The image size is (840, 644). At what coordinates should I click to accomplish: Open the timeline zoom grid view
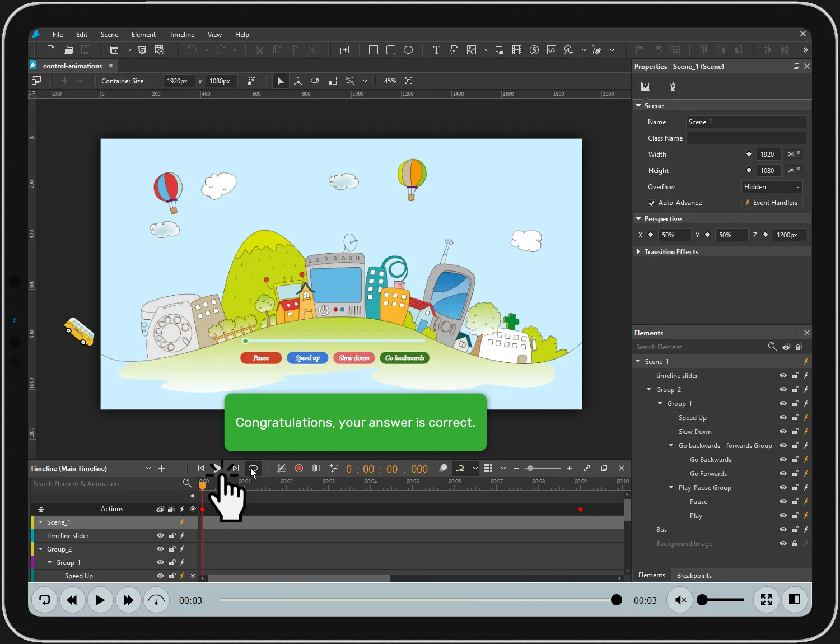488,468
